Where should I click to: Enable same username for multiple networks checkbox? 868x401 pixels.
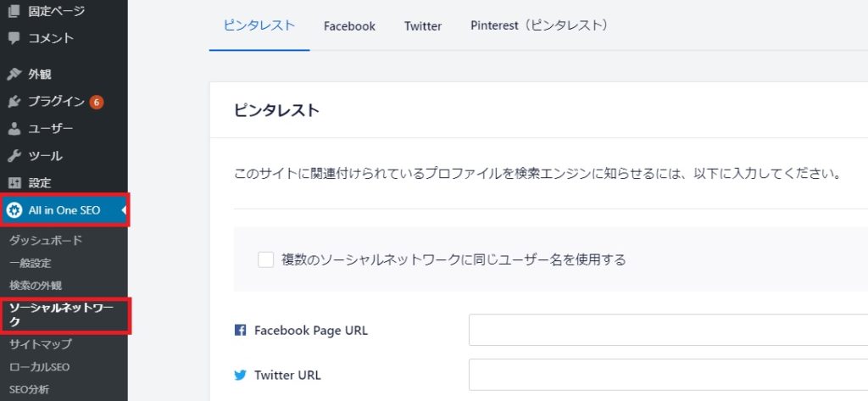point(265,259)
